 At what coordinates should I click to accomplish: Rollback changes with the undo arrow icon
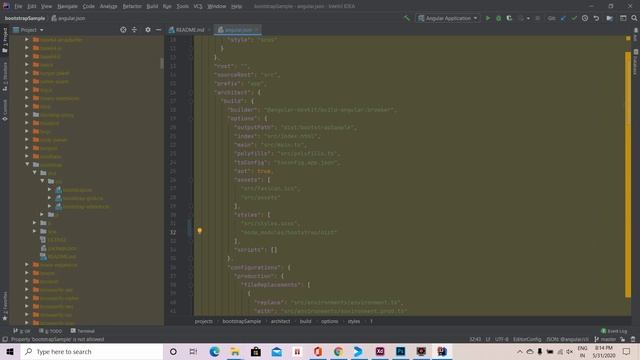596,18
